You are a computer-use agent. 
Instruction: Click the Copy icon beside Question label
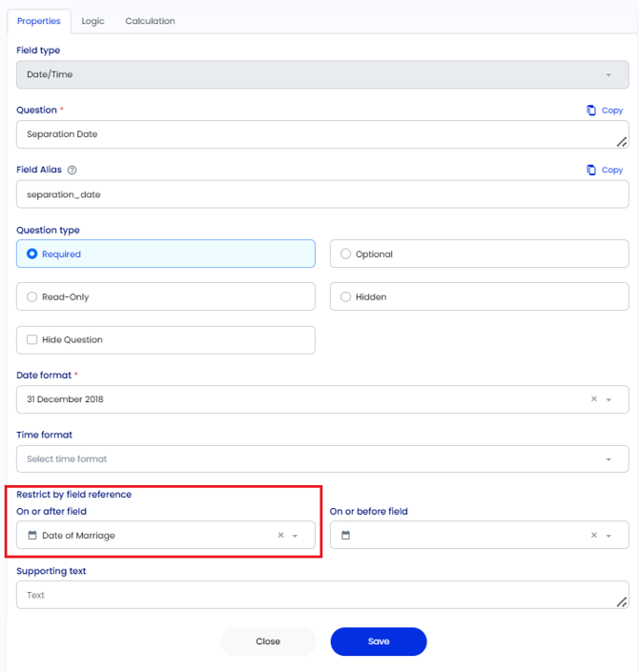point(591,111)
